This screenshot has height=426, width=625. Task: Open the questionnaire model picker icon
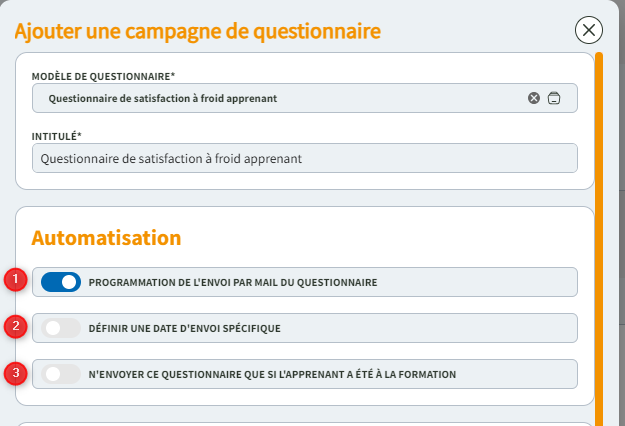point(554,98)
